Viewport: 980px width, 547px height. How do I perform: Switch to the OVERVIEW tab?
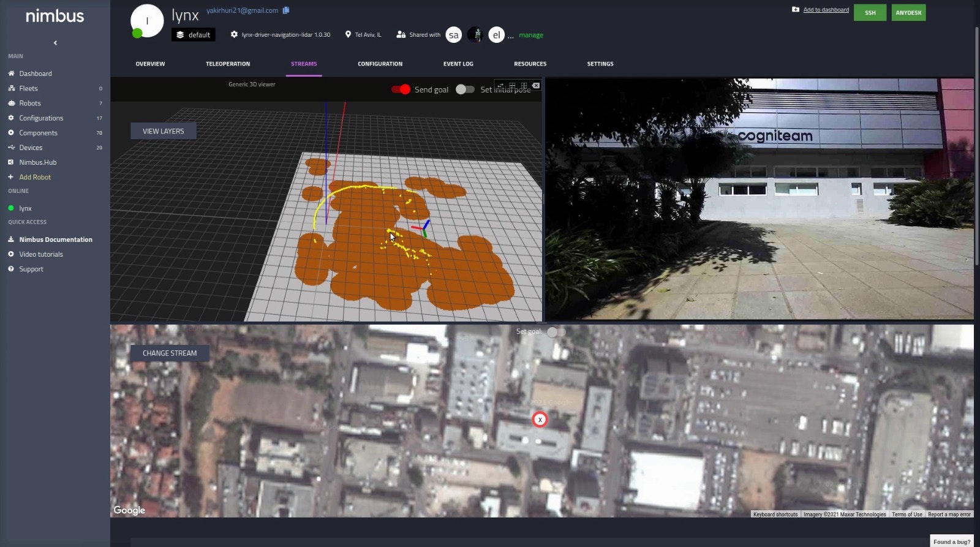150,64
